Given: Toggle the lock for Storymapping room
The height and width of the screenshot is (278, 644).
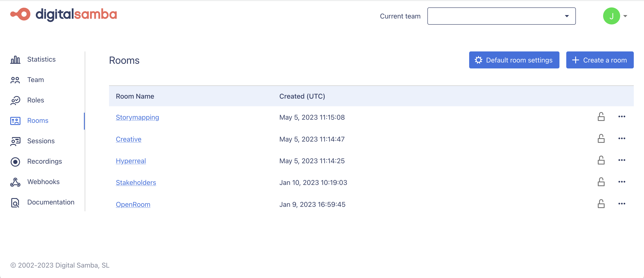Looking at the screenshot, I should tap(601, 117).
